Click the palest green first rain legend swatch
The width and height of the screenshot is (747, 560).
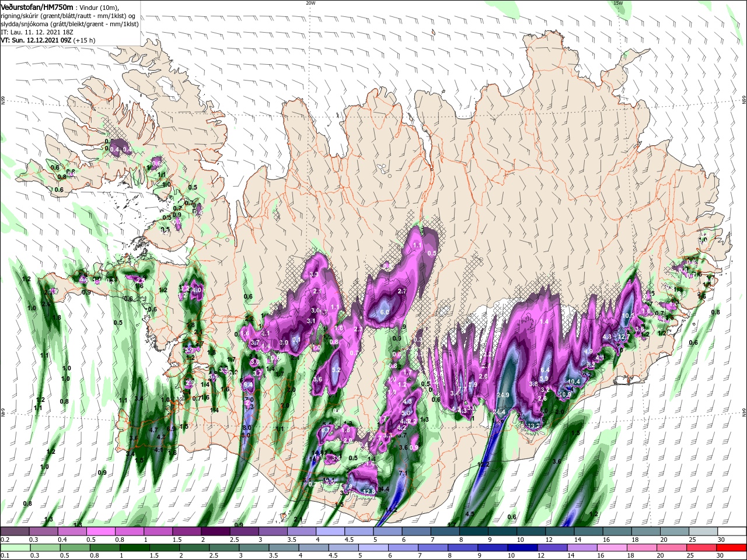[x=15, y=547]
